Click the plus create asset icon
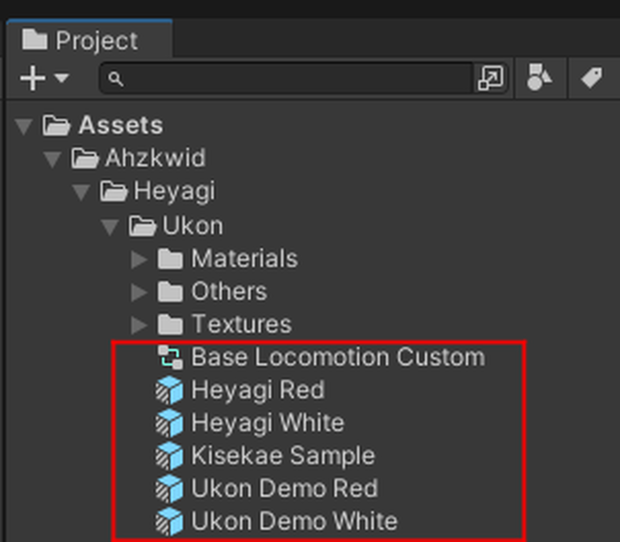This screenshot has width=620, height=542. point(32,78)
